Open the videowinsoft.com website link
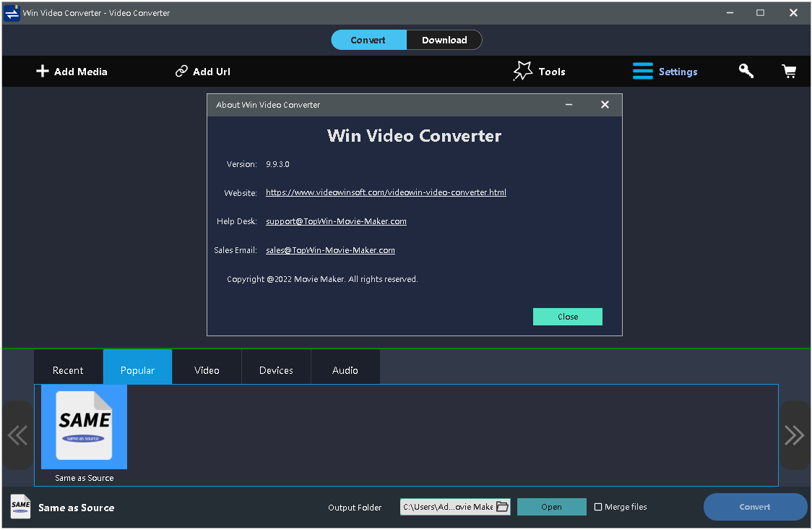This screenshot has width=812, height=530. [x=386, y=192]
